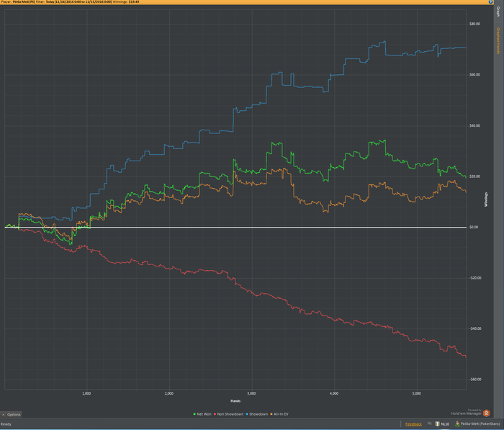Click the Hands x-axis title
The image size is (504, 430).
[235, 400]
